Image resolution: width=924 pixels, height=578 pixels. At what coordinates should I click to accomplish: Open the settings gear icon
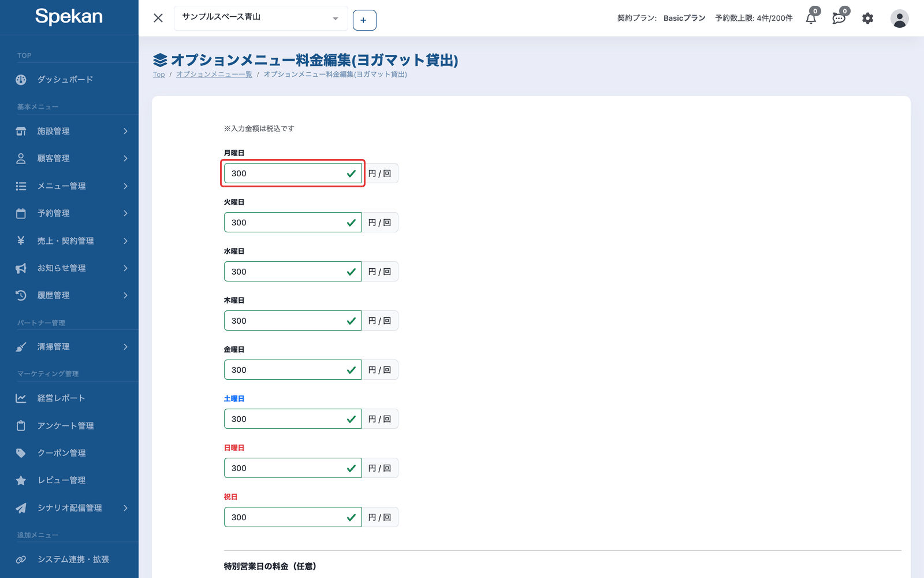point(867,18)
